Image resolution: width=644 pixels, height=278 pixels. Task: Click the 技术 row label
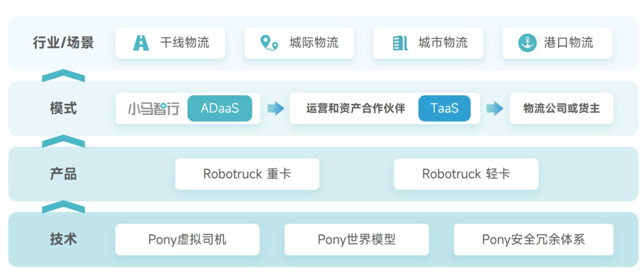pyautogui.click(x=63, y=239)
